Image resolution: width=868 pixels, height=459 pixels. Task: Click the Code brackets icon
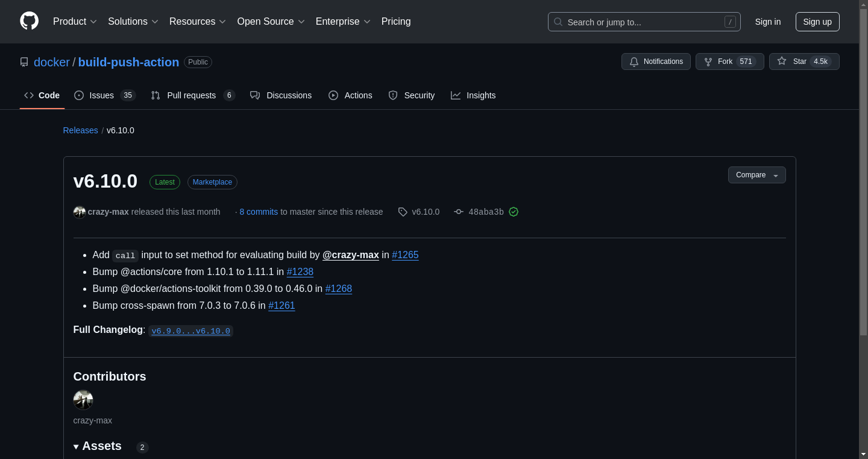coord(29,95)
